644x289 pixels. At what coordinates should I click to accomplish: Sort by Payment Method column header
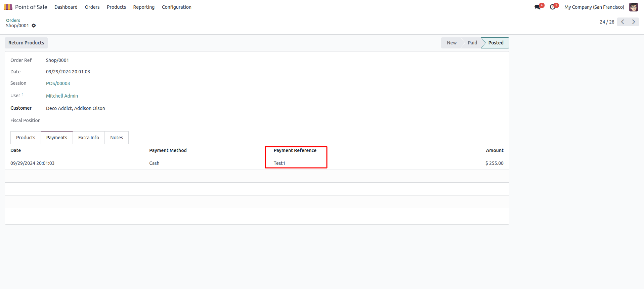click(168, 150)
